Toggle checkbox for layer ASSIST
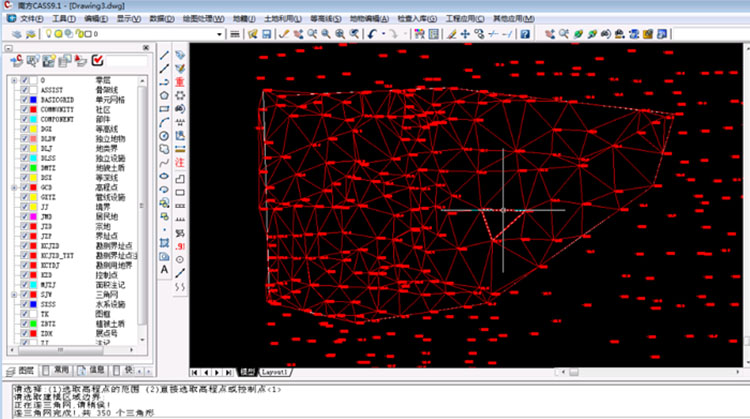Screen dimensions: 750x419 click(x=24, y=90)
